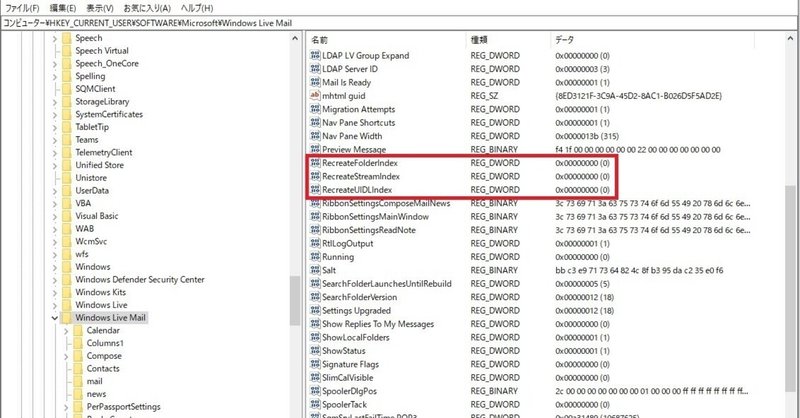
Task: Select the VBA folder icon
Action: click(x=66, y=203)
